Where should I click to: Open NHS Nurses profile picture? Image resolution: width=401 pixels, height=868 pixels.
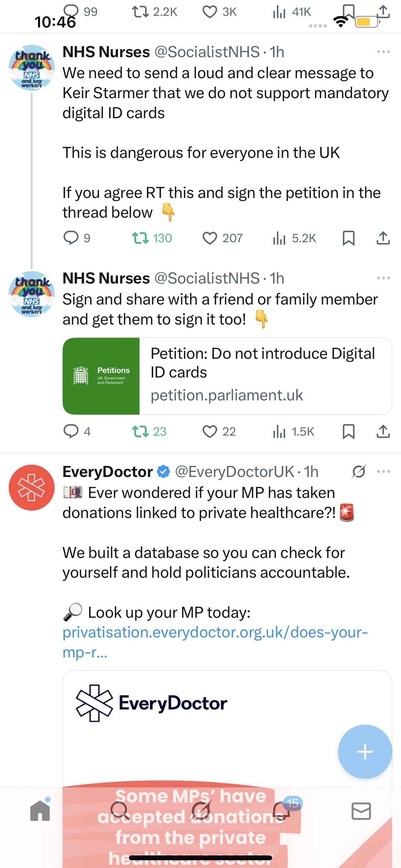(x=32, y=68)
